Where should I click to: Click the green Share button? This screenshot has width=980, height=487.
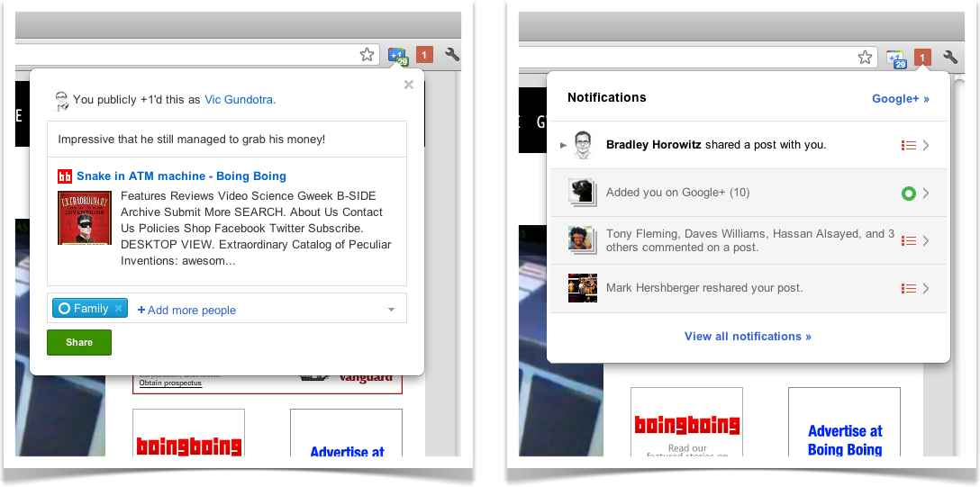pyautogui.click(x=79, y=342)
